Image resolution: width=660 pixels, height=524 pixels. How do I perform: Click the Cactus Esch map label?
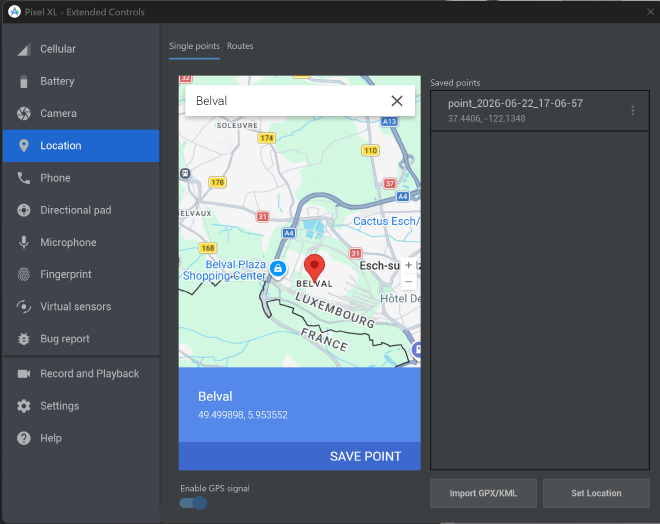[x=386, y=221]
